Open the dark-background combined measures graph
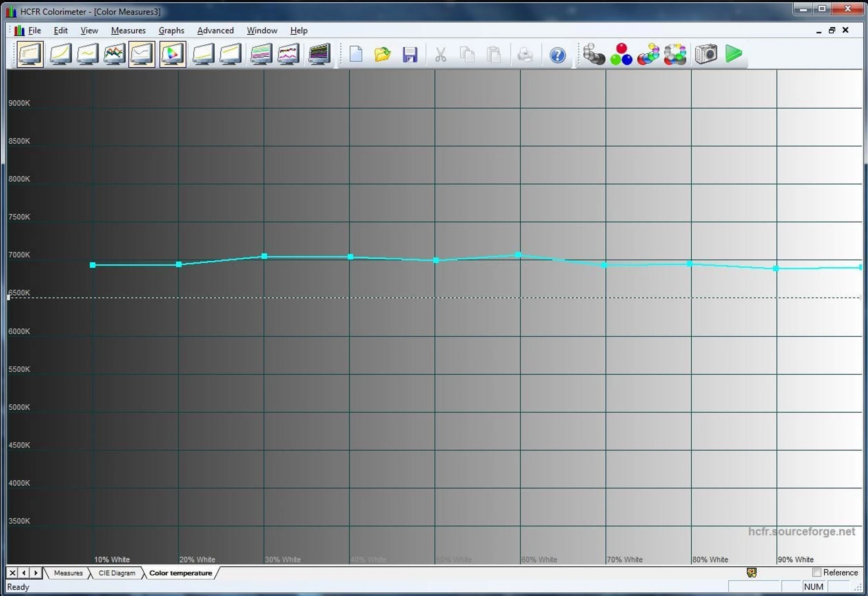Viewport: 868px width, 596px height. tap(319, 54)
